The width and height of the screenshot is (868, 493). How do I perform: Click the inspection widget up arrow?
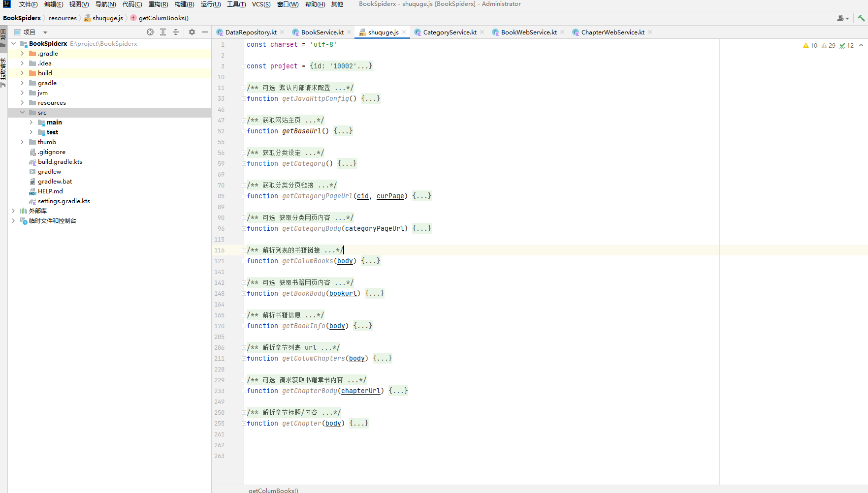[861, 45]
